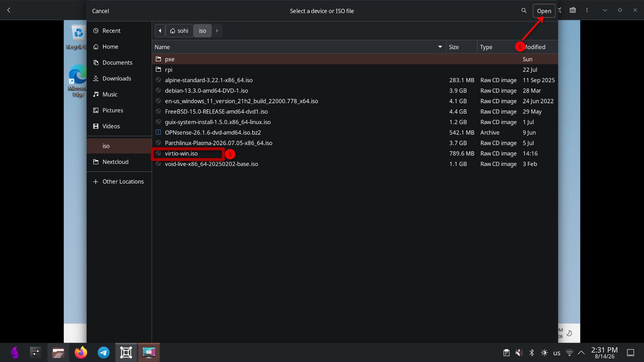Open the purple application launcher in taskbar
The width and height of the screenshot is (644, 362).
point(15,353)
